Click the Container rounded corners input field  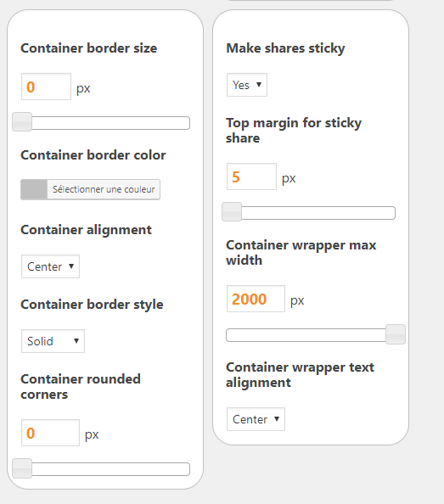pyautogui.click(x=50, y=433)
